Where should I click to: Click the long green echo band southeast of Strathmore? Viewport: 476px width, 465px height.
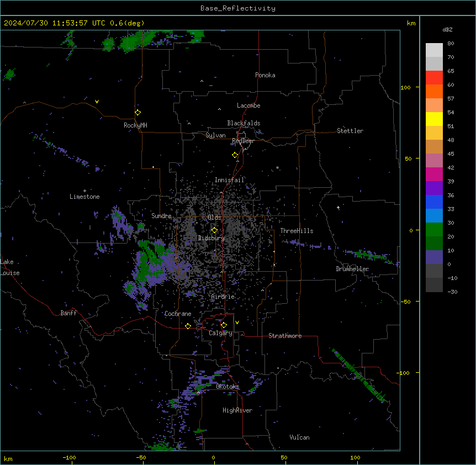click(x=358, y=375)
